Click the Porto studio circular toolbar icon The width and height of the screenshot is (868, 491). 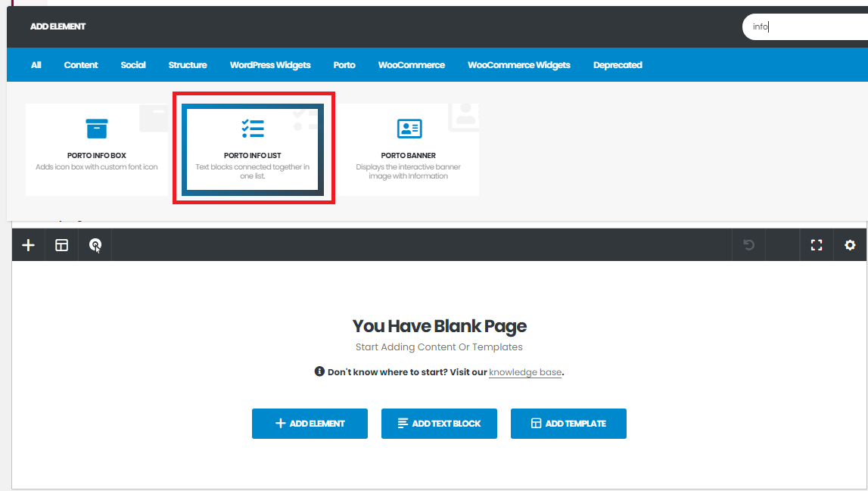click(95, 244)
